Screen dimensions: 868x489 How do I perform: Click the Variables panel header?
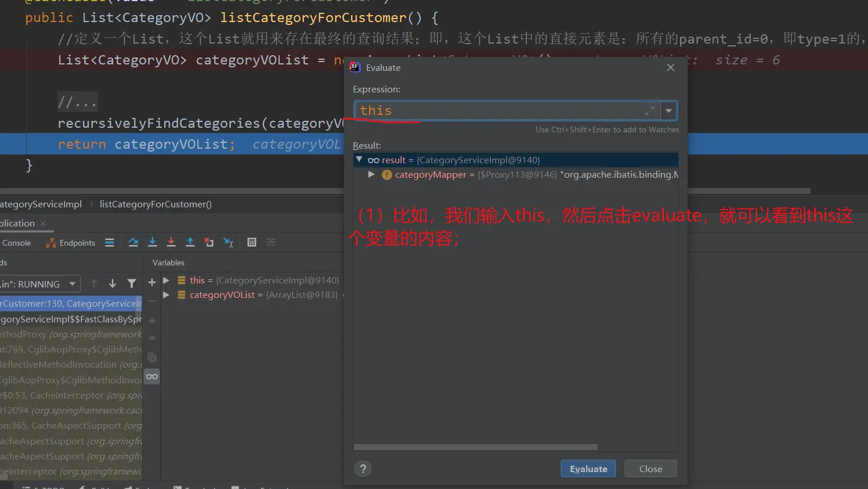click(168, 263)
